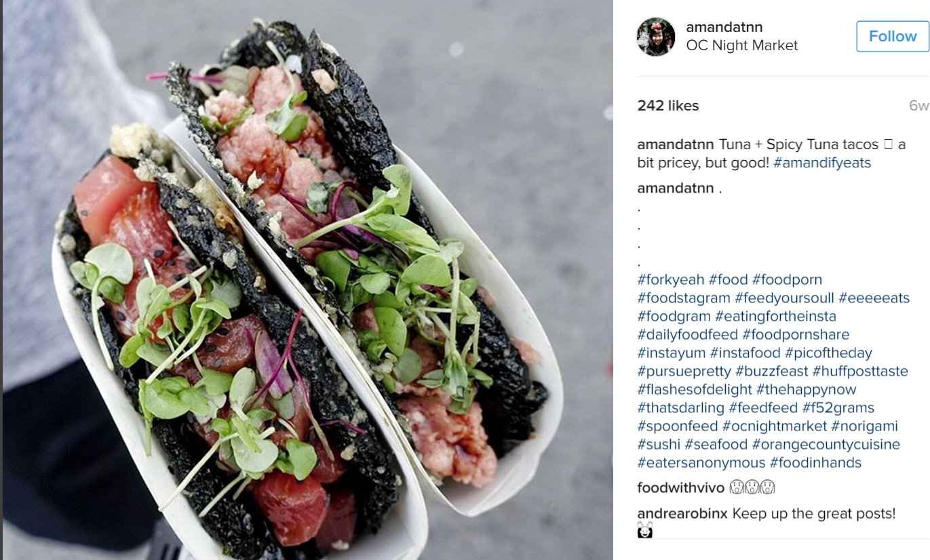Open the #amandifyeats hashtag

[x=822, y=163]
